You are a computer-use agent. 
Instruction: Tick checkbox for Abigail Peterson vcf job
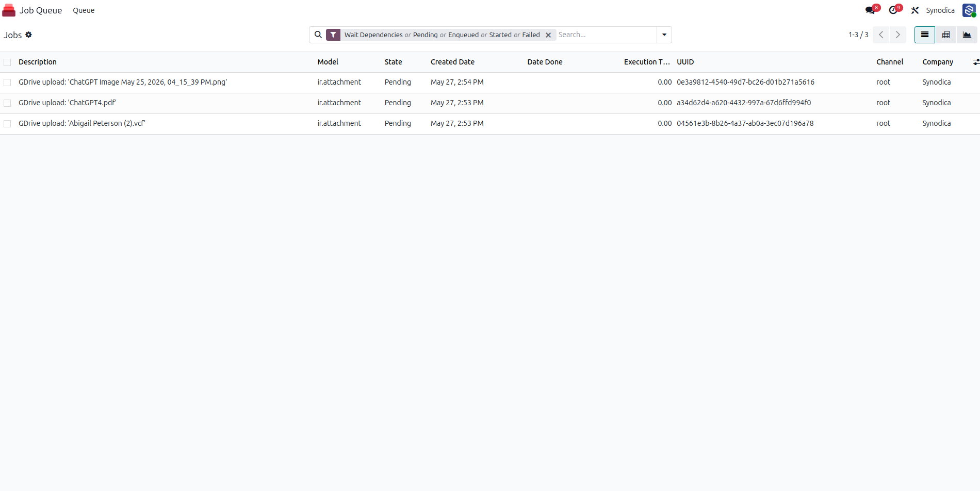pyautogui.click(x=7, y=124)
